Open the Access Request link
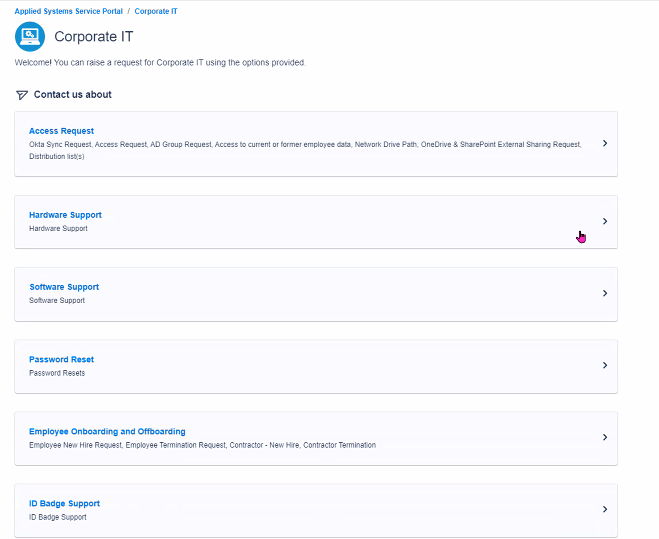Screen dimensions: 659x539 tap(61, 131)
